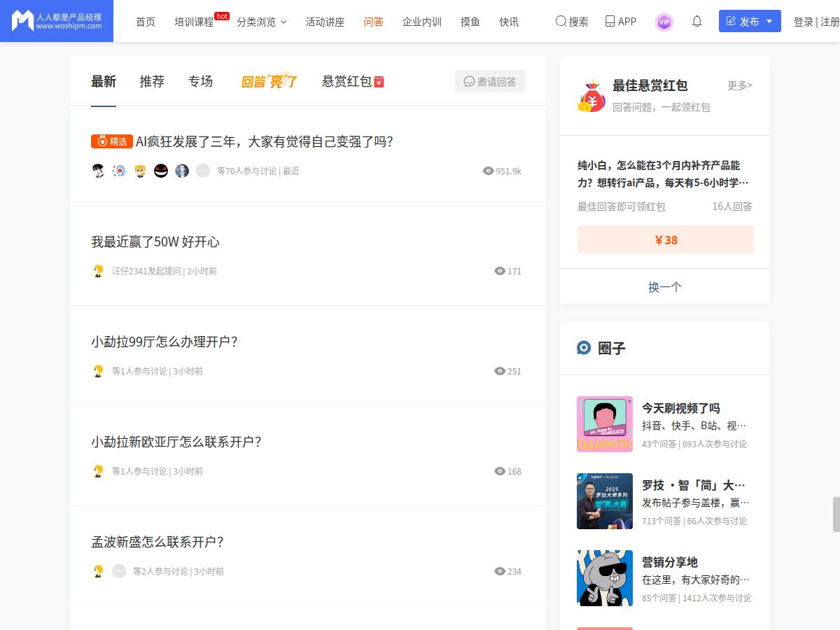Click the eye icon next to 251
The height and width of the screenshot is (630, 840).
pyautogui.click(x=500, y=371)
